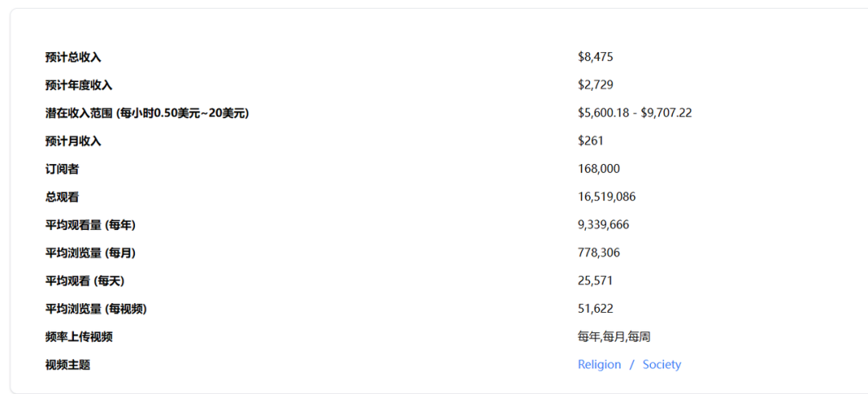Select the 预计月收入 label
Image resolution: width=868 pixels, height=394 pixels.
click(73, 142)
